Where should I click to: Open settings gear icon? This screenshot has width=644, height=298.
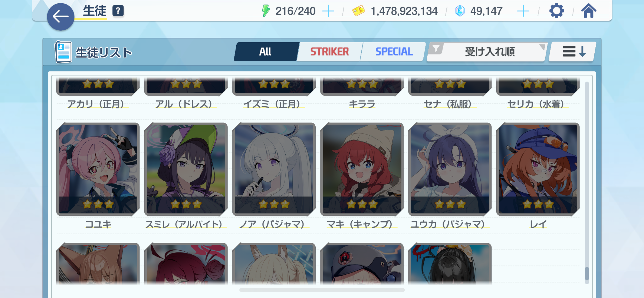click(x=557, y=11)
